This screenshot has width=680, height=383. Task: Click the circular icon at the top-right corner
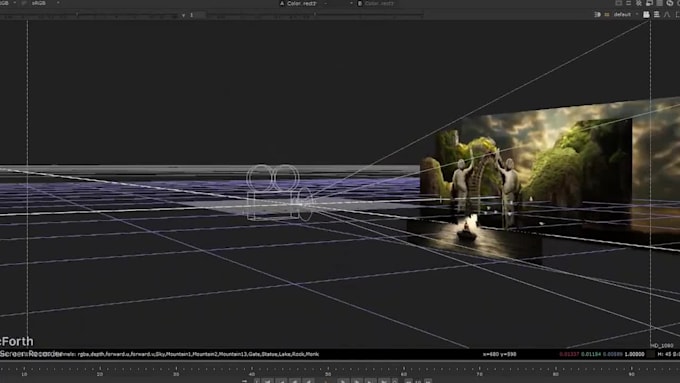coord(670,3)
